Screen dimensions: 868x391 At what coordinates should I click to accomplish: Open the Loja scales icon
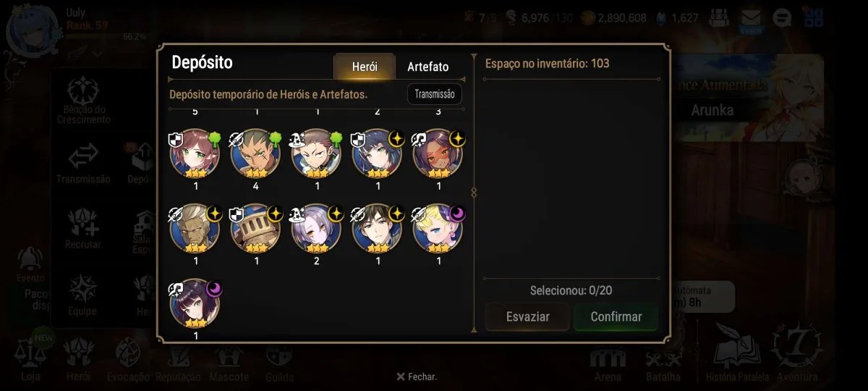pyautogui.click(x=30, y=359)
